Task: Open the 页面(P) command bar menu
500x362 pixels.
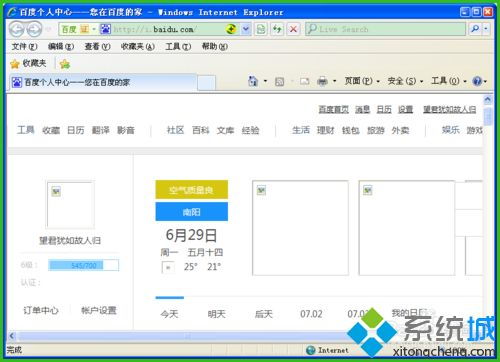Action: (362, 81)
